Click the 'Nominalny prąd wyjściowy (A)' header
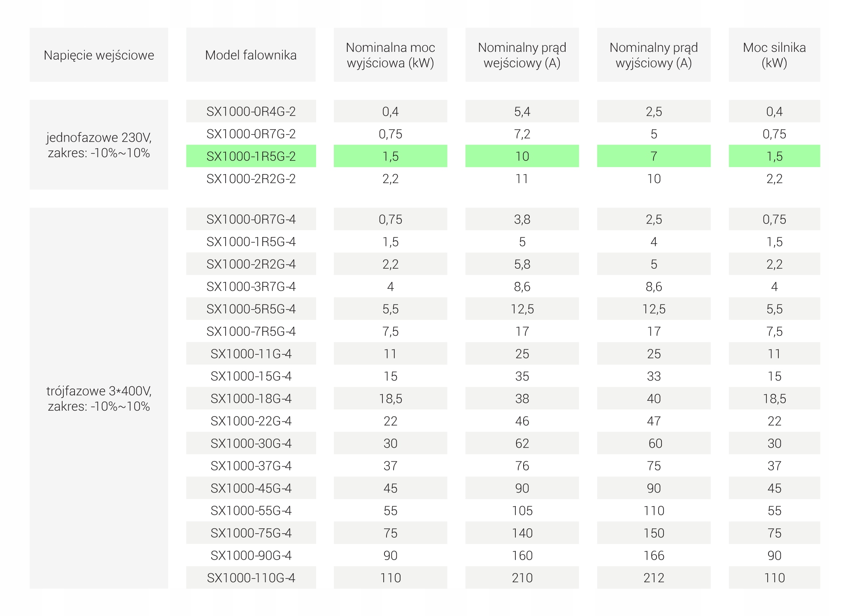This screenshot has height=616, width=850. click(x=654, y=55)
